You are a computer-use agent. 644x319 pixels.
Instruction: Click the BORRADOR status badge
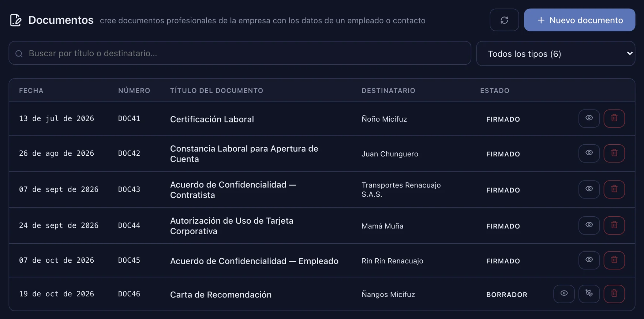[x=507, y=295]
